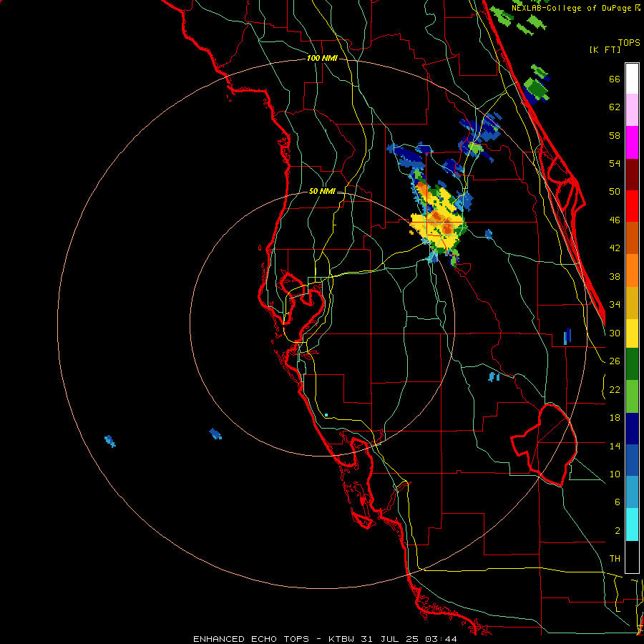Click the "TOPS" legend title
The width and height of the screenshot is (644, 644).
629,43
